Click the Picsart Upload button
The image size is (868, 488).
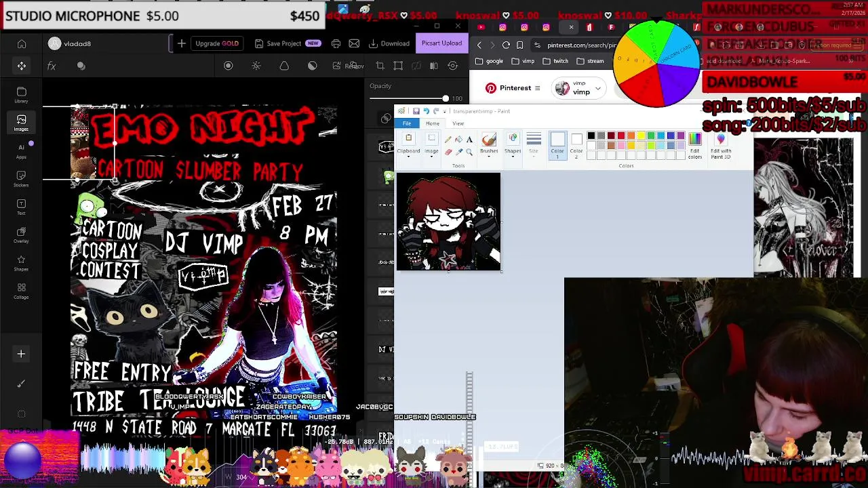click(x=441, y=43)
